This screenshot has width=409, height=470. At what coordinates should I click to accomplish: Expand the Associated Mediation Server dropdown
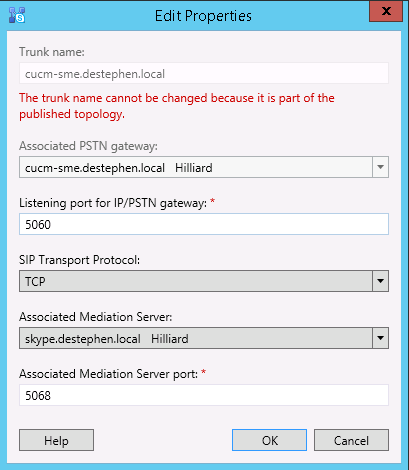click(x=380, y=338)
